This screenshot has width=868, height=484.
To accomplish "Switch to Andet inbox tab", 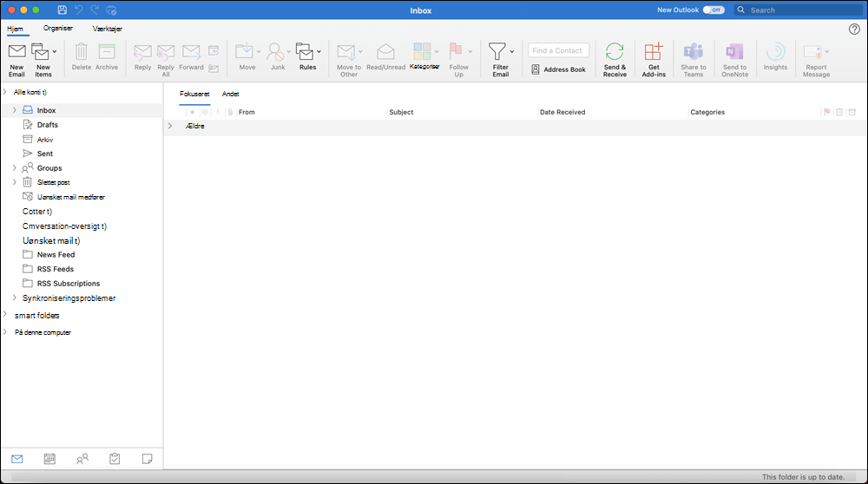I will (x=230, y=94).
